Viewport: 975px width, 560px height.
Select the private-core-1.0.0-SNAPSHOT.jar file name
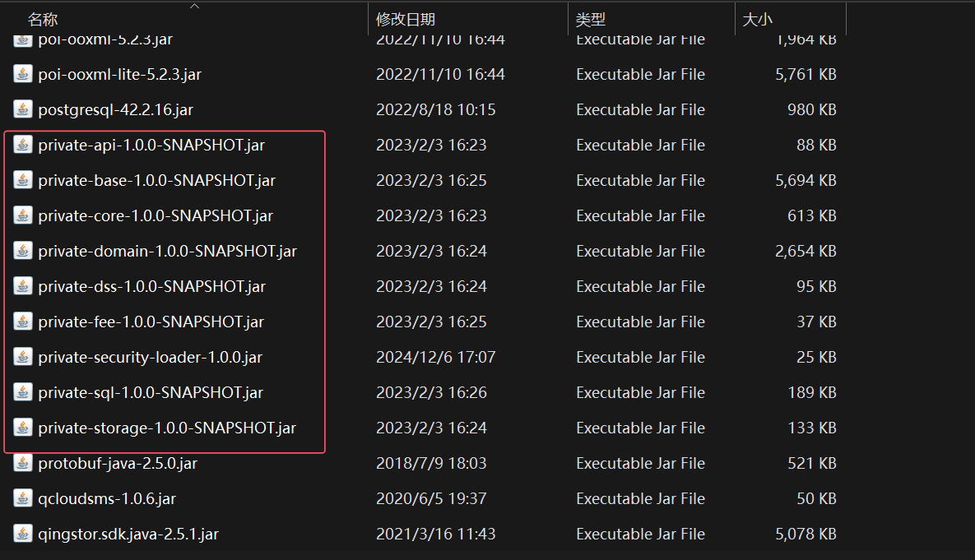click(156, 215)
